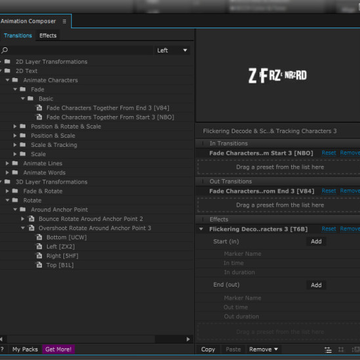Image resolution: width=360 pixels, height=360 pixels.
Task: Switch to the Effects tab
Action: click(48, 36)
